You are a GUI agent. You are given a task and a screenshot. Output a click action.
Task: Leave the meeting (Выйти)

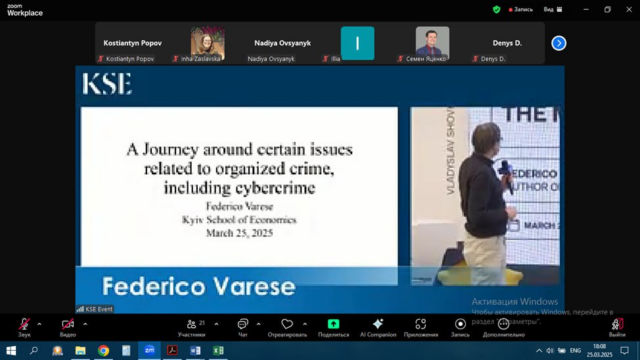[617, 328]
